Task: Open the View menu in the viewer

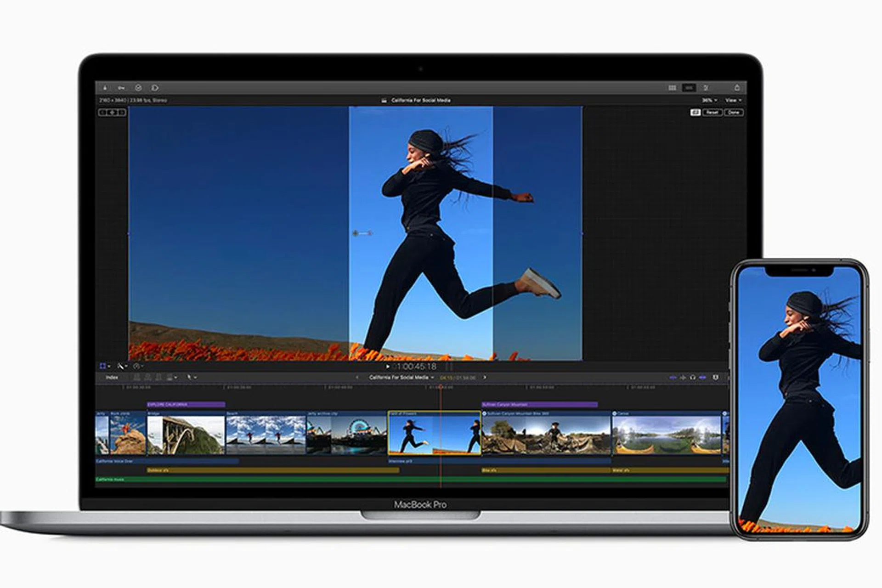Action: tap(732, 99)
